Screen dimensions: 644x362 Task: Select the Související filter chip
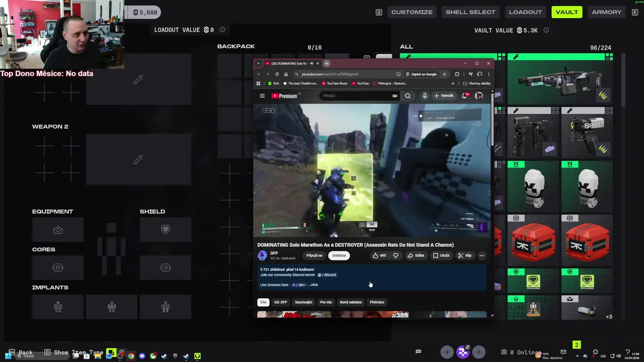[x=303, y=302]
